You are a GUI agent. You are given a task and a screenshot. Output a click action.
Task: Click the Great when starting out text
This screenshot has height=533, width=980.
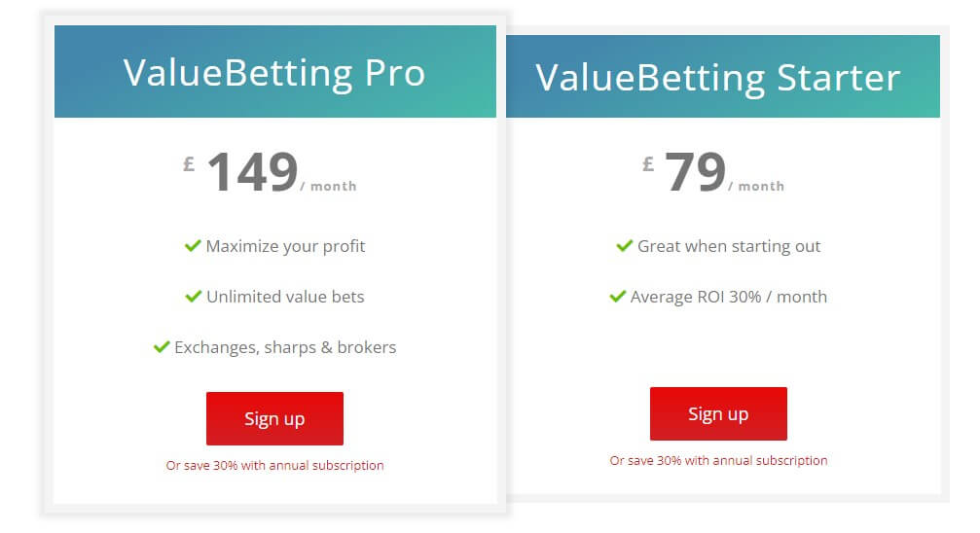pos(729,246)
